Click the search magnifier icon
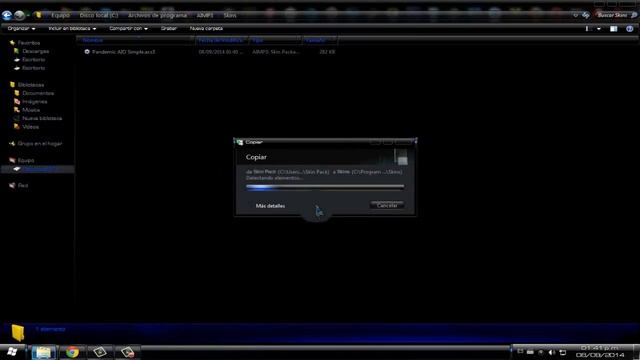 [x=634, y=15]
